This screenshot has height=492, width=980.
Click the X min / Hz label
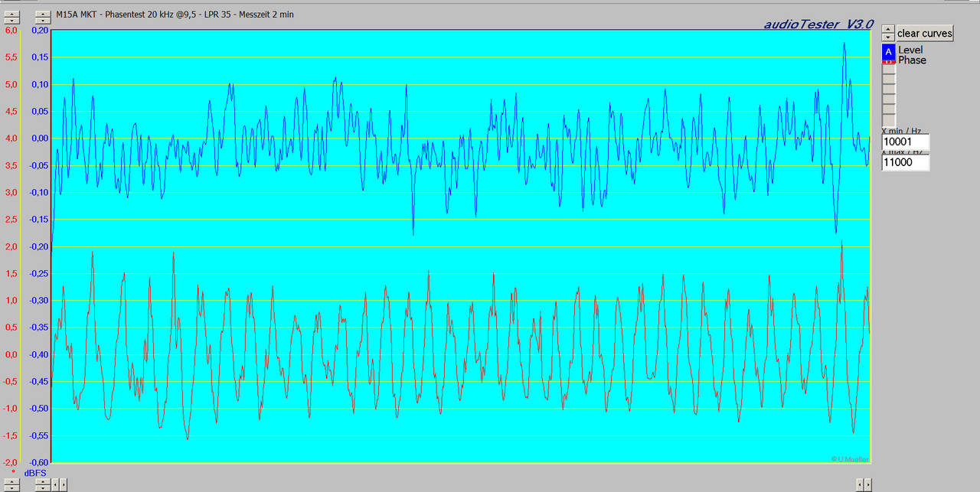[x=901, y=131]
